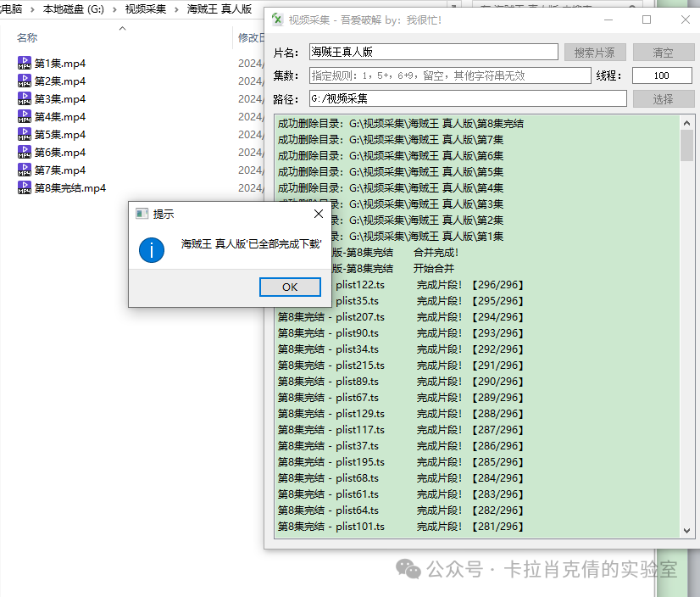Sort files by the 名称 column header
This screenshot has height=597, width=700.
[26, 37]
